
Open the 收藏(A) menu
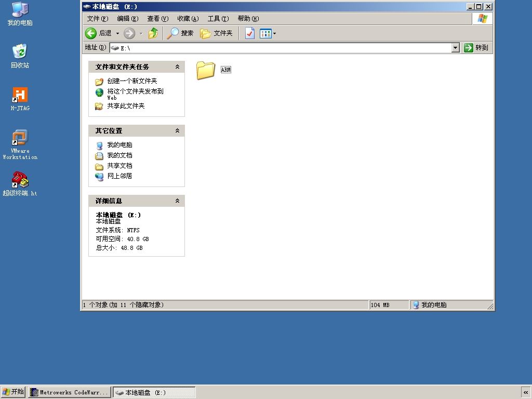(x=188, y=19)
